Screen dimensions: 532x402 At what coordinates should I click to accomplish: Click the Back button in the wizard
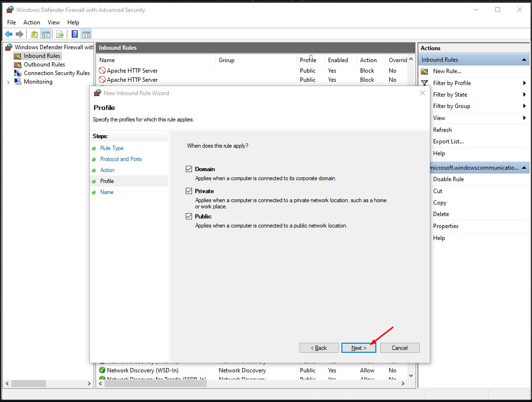(x=319, y=348)
